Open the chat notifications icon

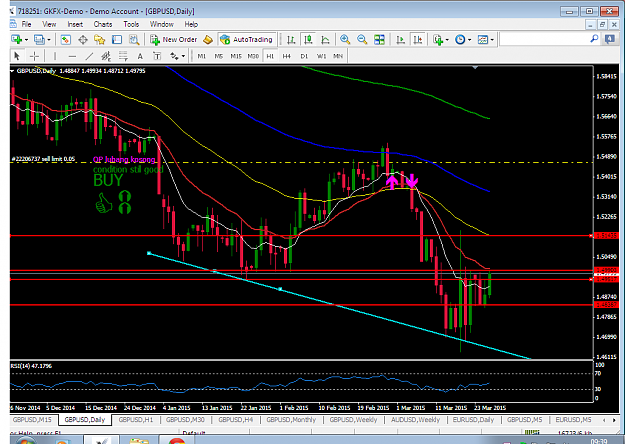(610, 39)
